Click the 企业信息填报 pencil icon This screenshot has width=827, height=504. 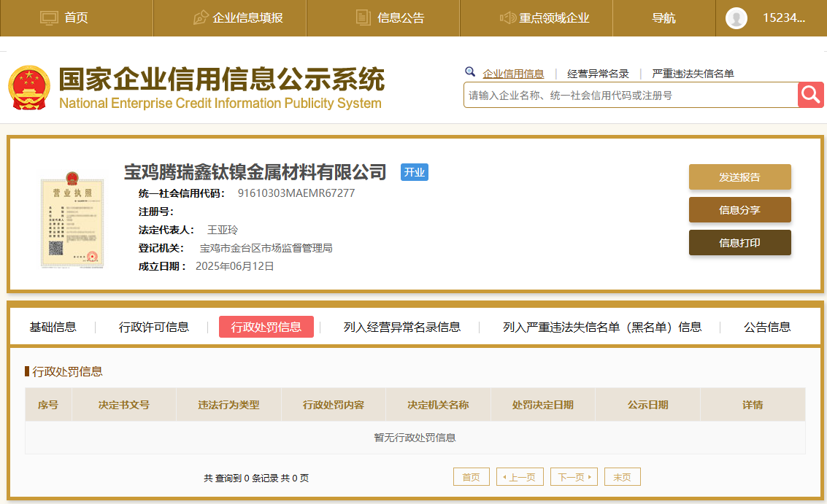[201, 18]
